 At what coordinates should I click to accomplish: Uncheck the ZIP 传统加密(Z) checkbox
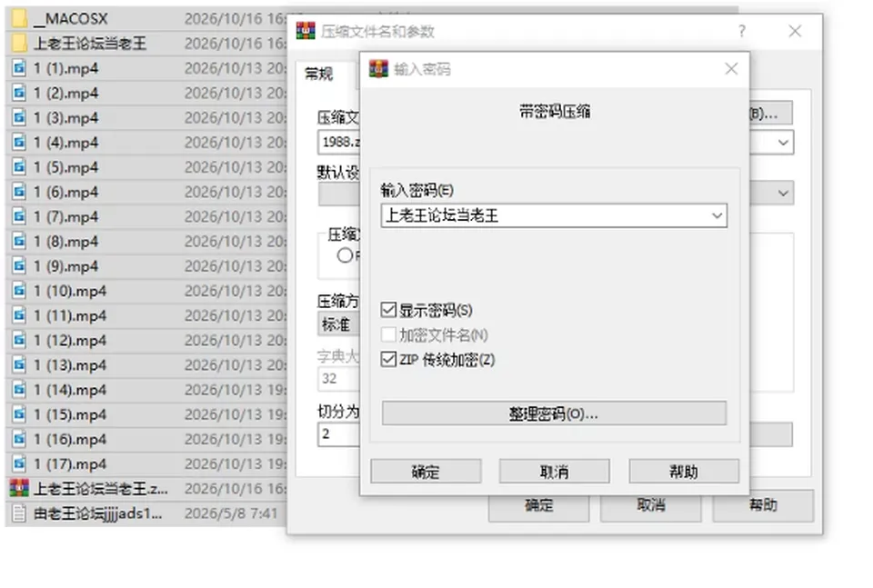click(x=388, y=359)
